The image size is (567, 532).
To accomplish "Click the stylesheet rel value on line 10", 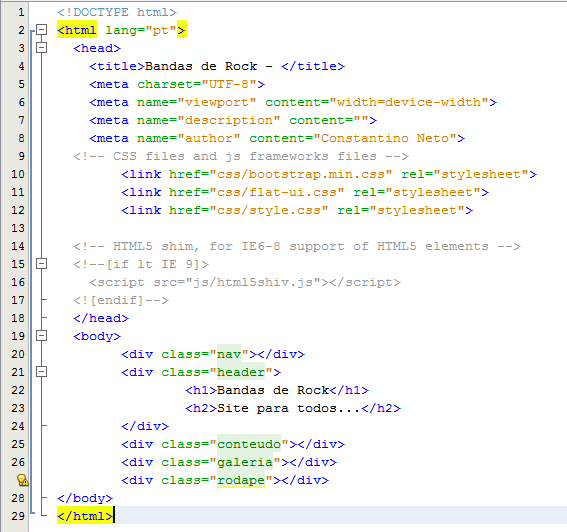I will click(481, 174).
